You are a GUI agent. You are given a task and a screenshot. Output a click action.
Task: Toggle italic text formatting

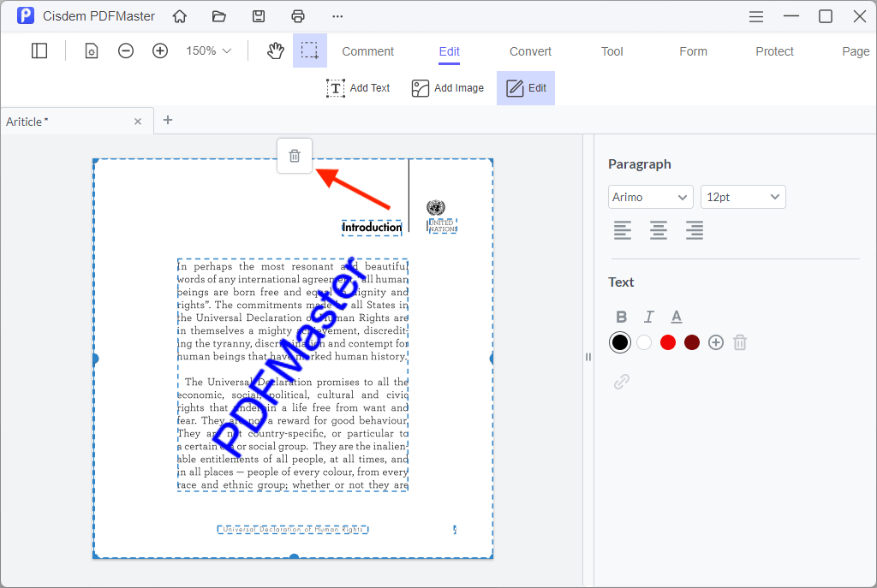649,317
